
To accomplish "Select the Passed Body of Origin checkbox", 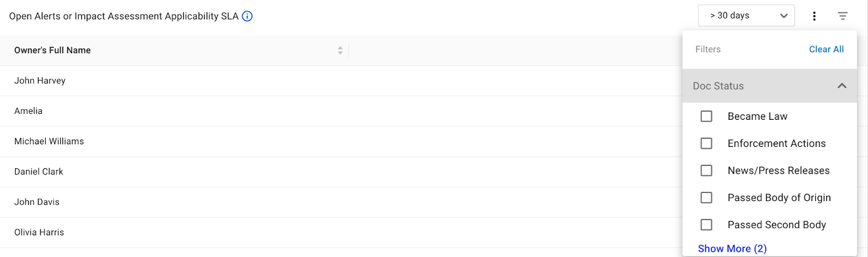I will tap(706, 198).
